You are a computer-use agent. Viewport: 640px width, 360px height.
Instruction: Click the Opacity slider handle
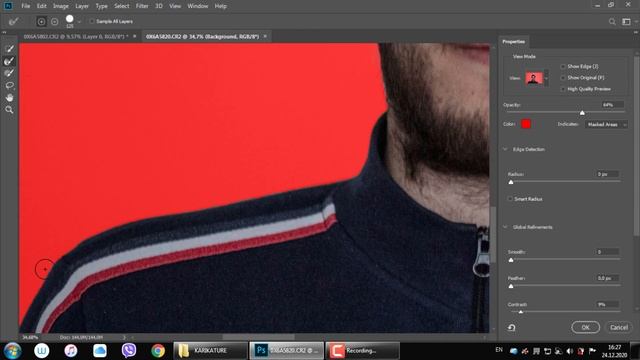(x=582, y=113)
